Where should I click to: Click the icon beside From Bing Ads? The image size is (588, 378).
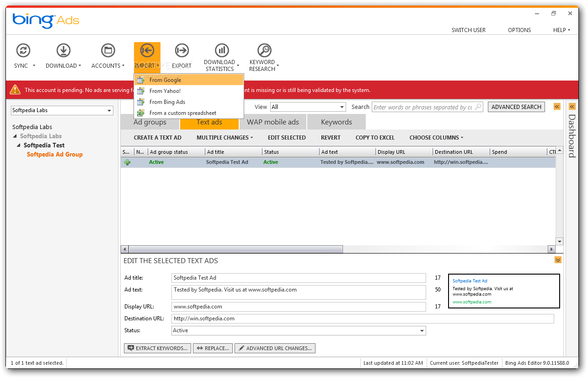[x=141, y=102]
